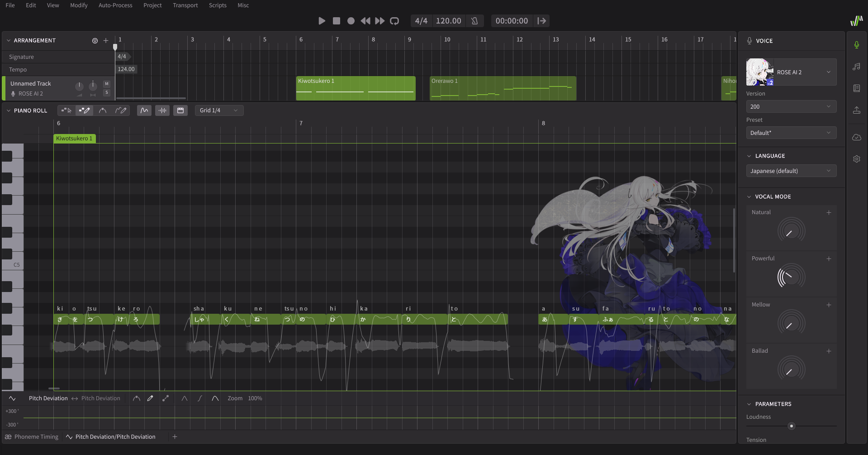Select the note pencil draw tool
The image size is (868, 455).
85,110
